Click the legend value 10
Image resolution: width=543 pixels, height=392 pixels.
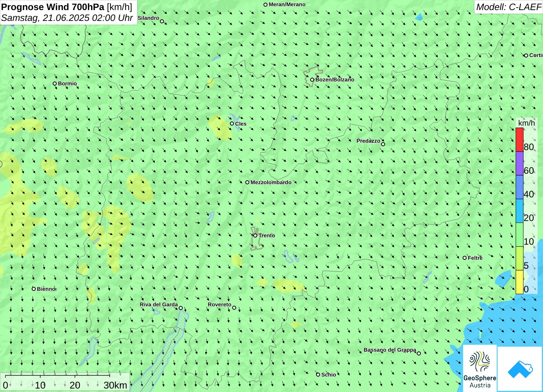(x=529, y=242)
